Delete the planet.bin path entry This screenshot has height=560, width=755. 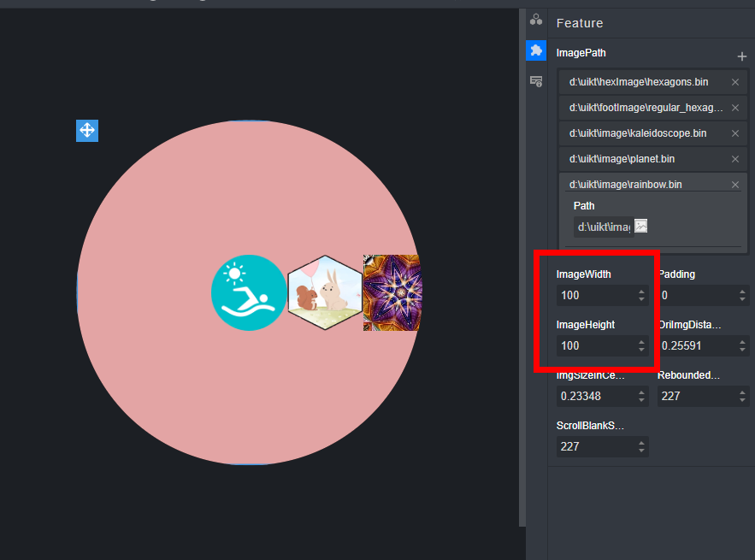(x=735, y=159)
